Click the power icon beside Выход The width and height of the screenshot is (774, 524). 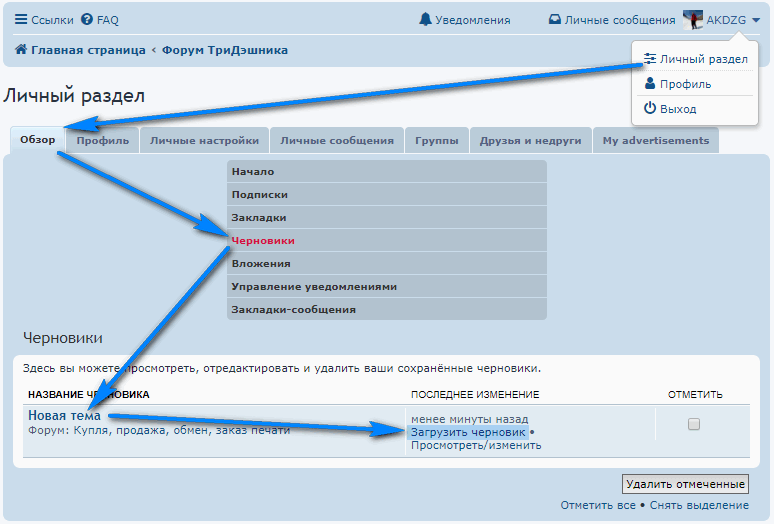click(650, 108)
